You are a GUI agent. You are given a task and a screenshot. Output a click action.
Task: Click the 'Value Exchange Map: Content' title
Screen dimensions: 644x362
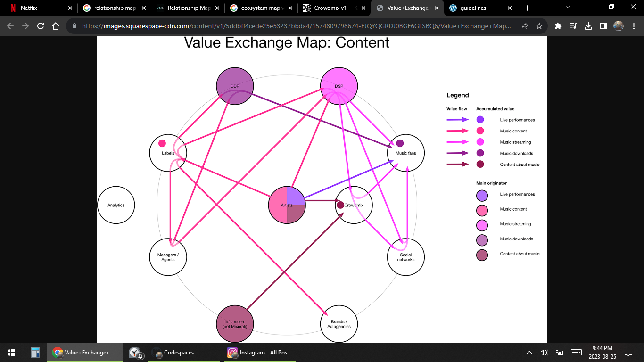pos(287,43)
